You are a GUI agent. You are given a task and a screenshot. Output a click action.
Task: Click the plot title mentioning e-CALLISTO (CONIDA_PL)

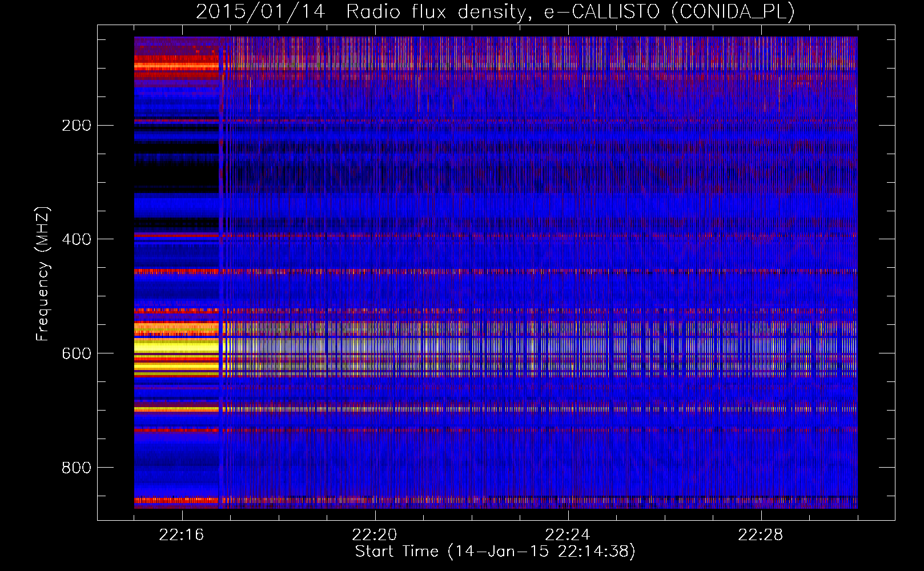click(495, 12)
